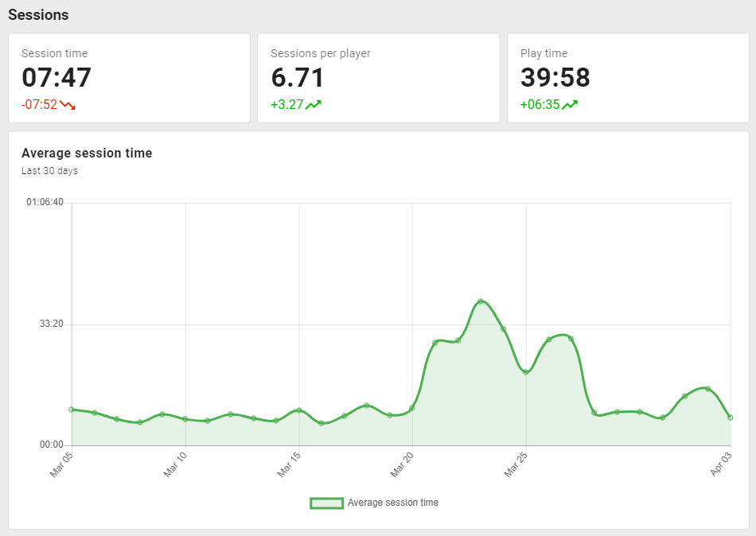The height and width of the screenshot is (536, 756).
Task: Click the Mar 10 x-axis label
Action: click(x=175, y=464)
